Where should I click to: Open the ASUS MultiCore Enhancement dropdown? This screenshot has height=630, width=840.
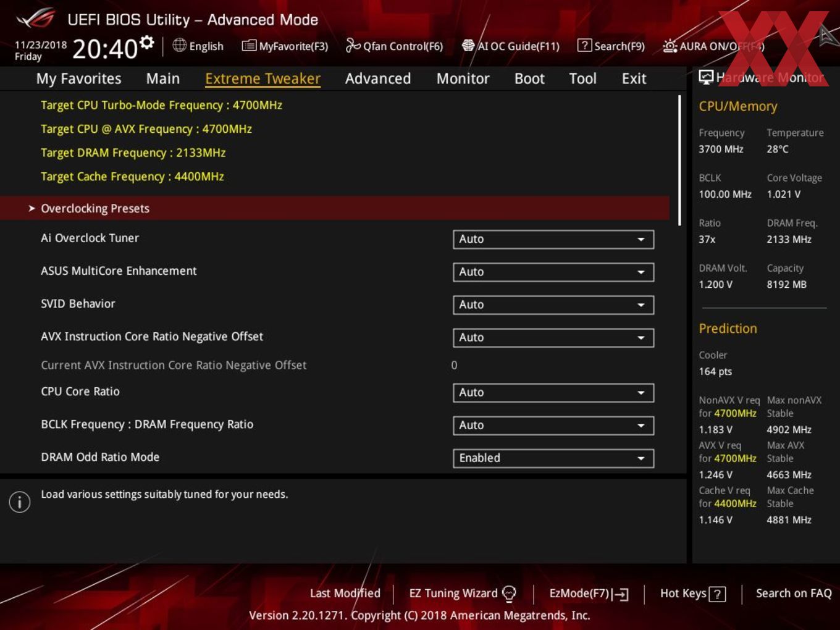coord(553,272)
